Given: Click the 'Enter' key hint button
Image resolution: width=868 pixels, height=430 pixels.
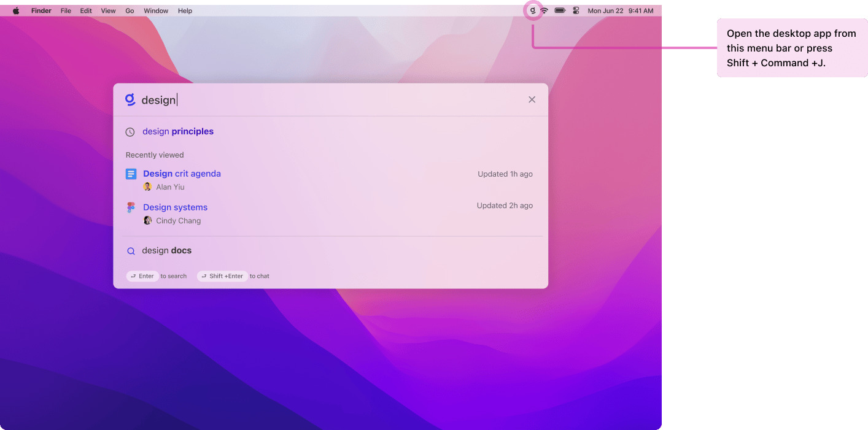Looking at the screenshot, I should [x=142, y=276].
